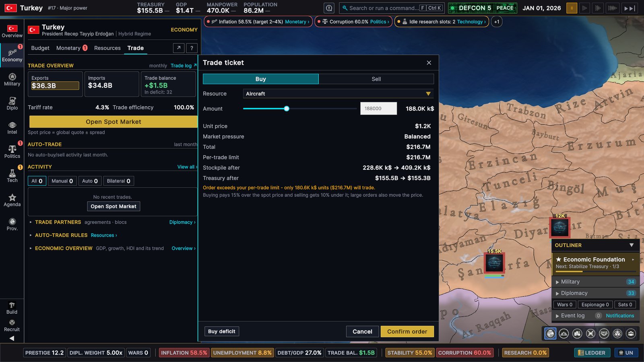This screenshot has height=362, width=644.
Task: Switch to the Budget tab
Action: coord(40,48)
